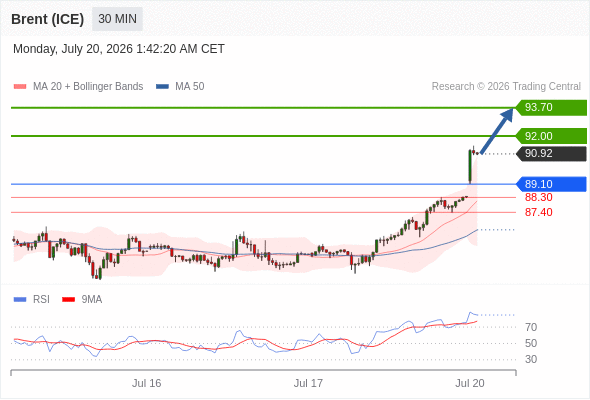Click the RSI legend swatch

pos(20,300)
